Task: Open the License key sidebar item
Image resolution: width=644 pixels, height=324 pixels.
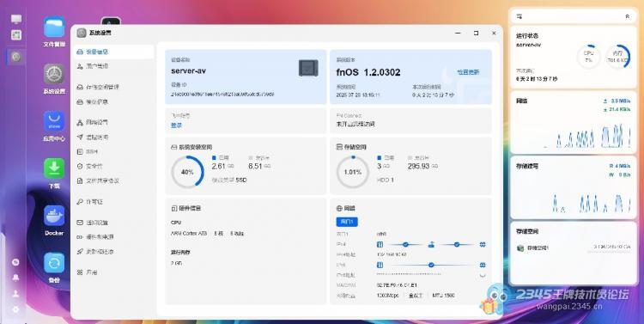Action: point(113,202)
